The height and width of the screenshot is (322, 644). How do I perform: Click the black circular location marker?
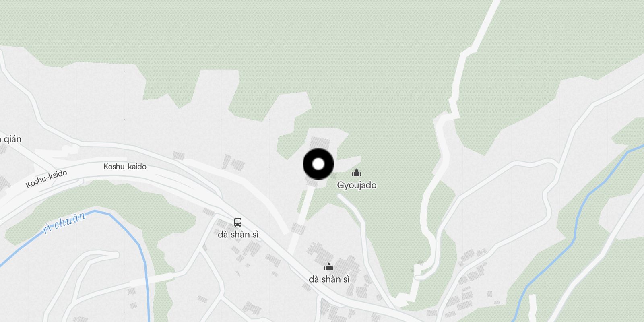(x=318, y=164)
